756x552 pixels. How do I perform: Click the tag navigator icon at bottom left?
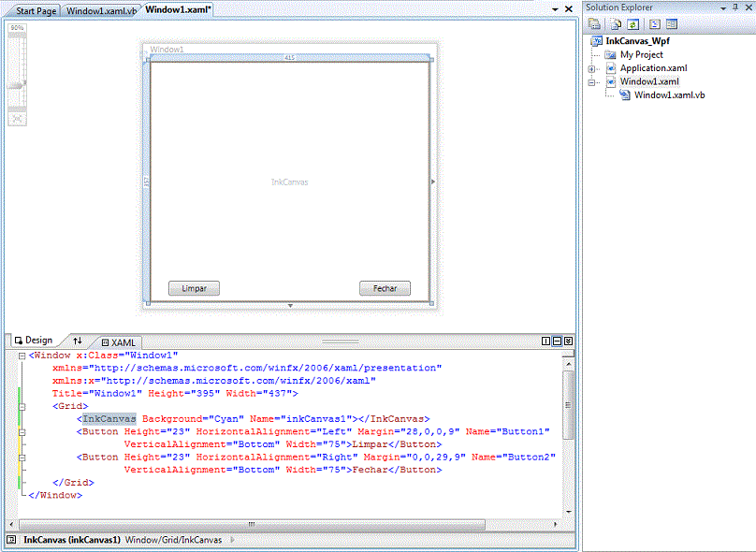(11, 540)
